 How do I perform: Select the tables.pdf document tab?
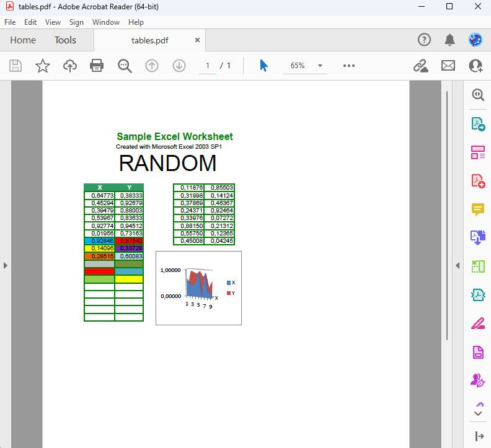tap(149, 40)
